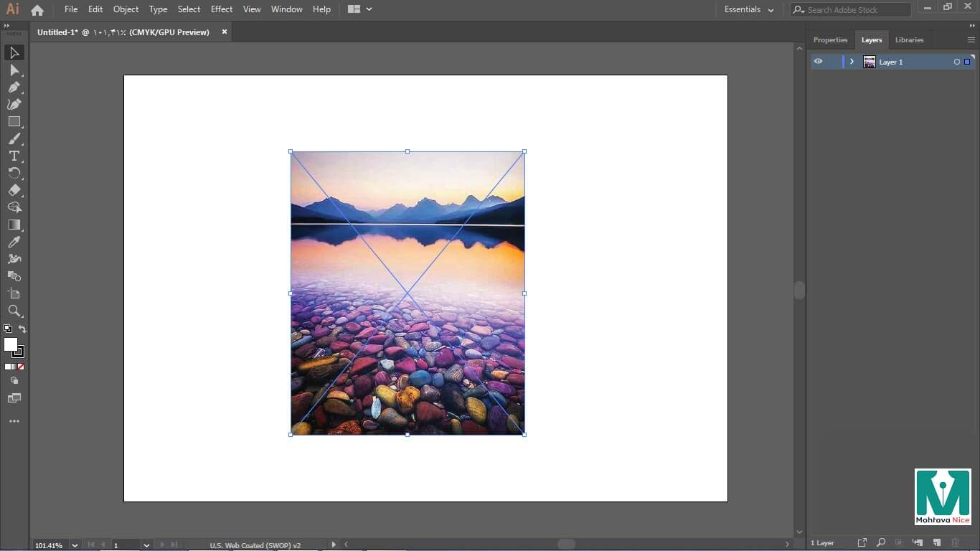Click the white Fill color swatch

[10, 345]
